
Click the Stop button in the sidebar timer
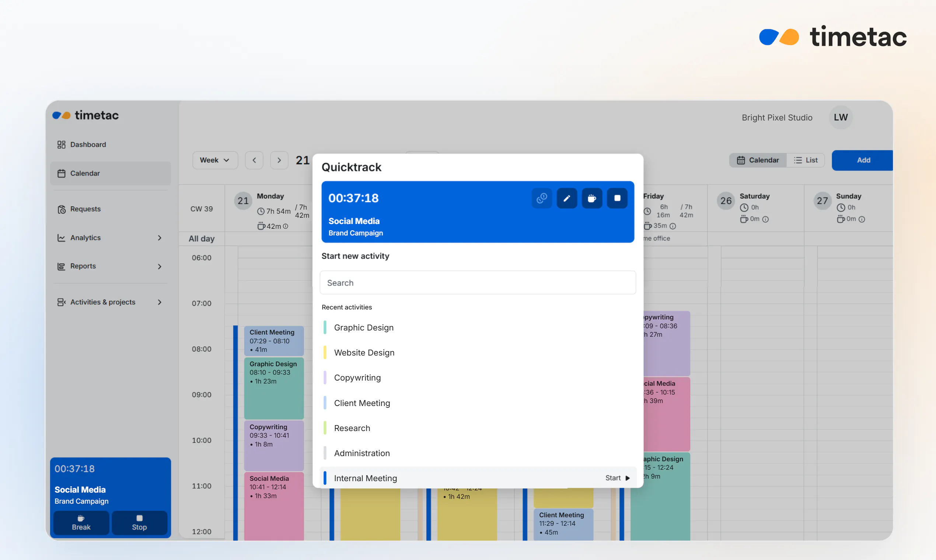click(x=139, y=523)
